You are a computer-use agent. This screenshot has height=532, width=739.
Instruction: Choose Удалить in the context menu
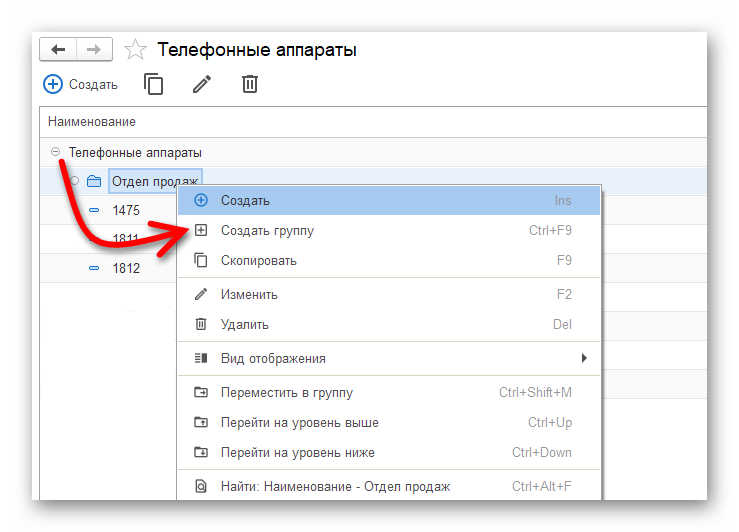point(389,325)
